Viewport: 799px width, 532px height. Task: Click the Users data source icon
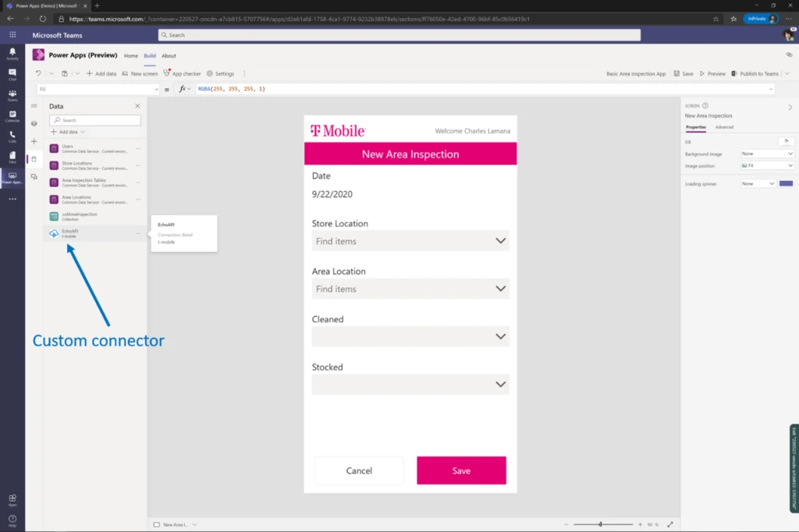[54, 148]
